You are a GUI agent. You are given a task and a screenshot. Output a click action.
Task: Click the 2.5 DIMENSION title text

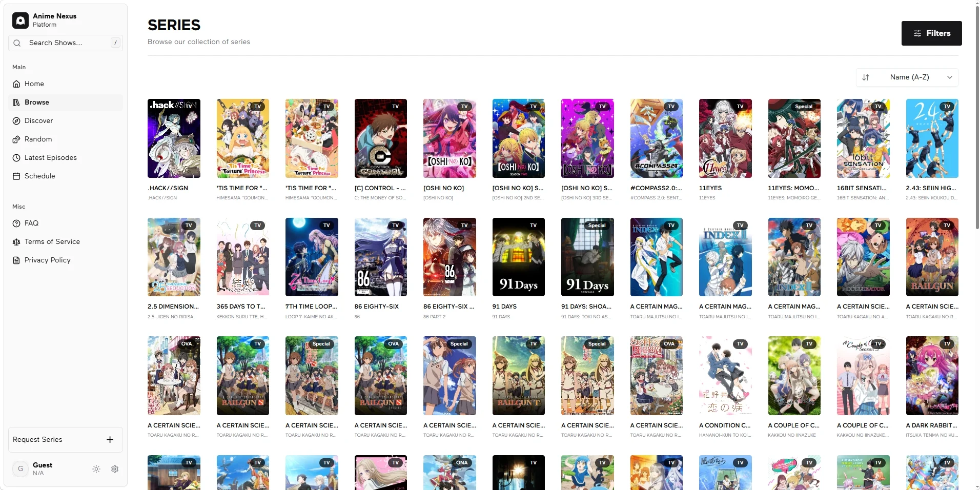[x=173, y=307]
